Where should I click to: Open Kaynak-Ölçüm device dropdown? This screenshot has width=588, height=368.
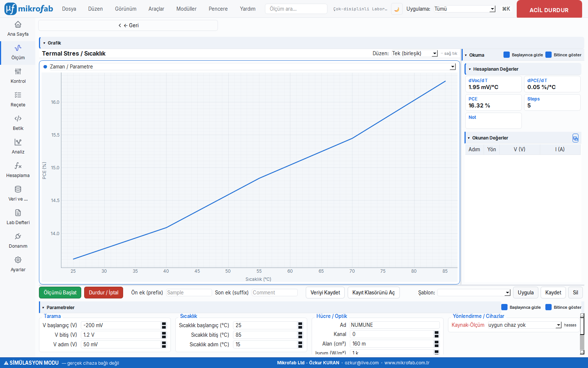[524, 325]
